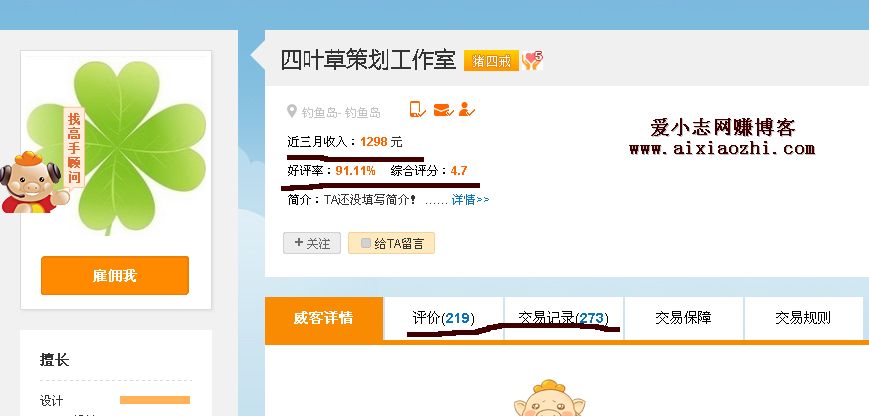The width and height of the screenshot is (869, 416).
Task: Click the real-name verified person icon
Action: (x=467, y=109)
